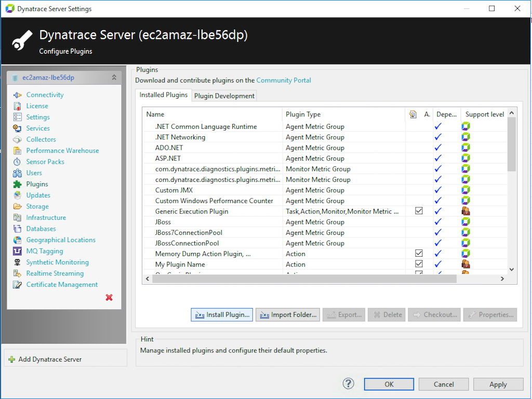532x399 pixels.
Task: Open the Infrastructure icon
Action: pos(17,218)
